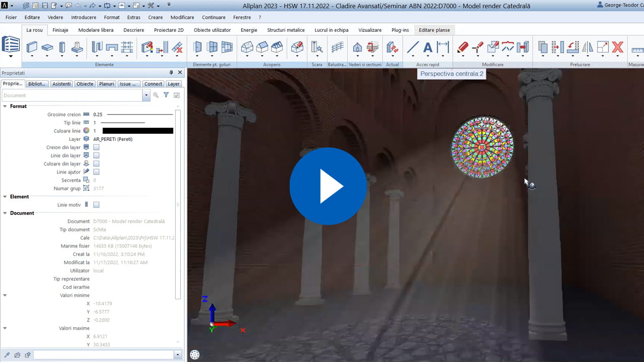Open the Fisier menu
The height and width of the screenshot is (362, 644).
coord(11,17)
